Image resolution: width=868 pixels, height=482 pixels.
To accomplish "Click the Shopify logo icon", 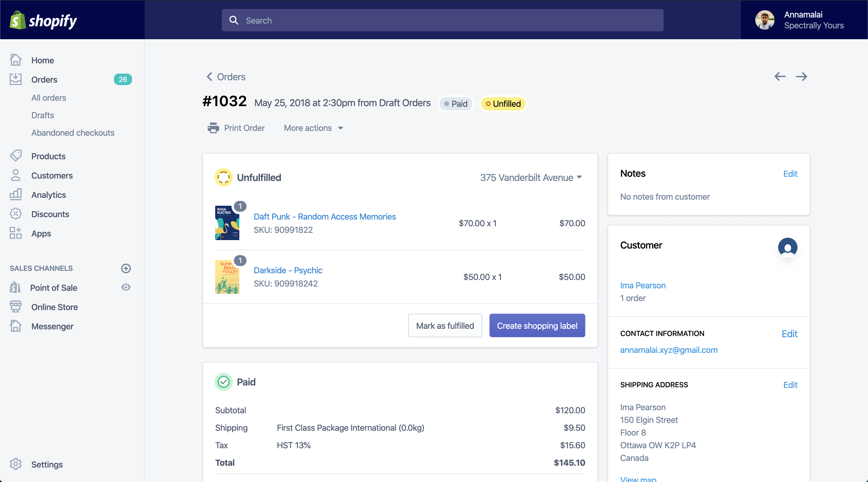I will click(x=17, y=20).
